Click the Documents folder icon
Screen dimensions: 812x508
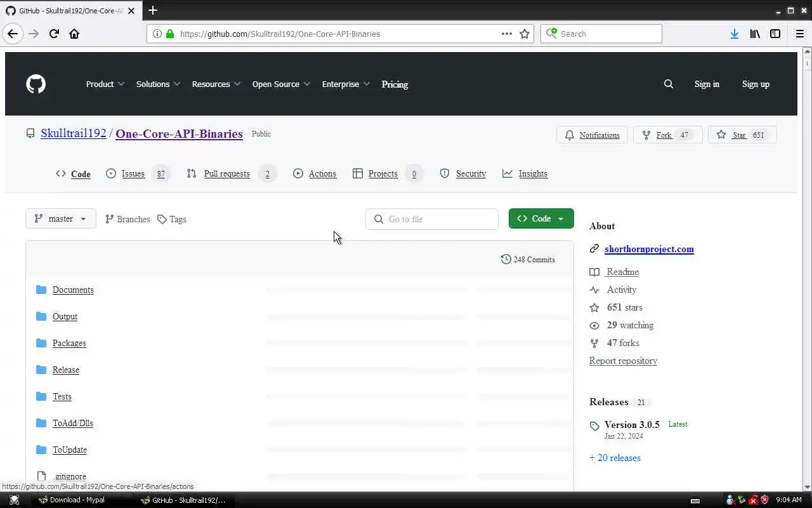[41, 290]
